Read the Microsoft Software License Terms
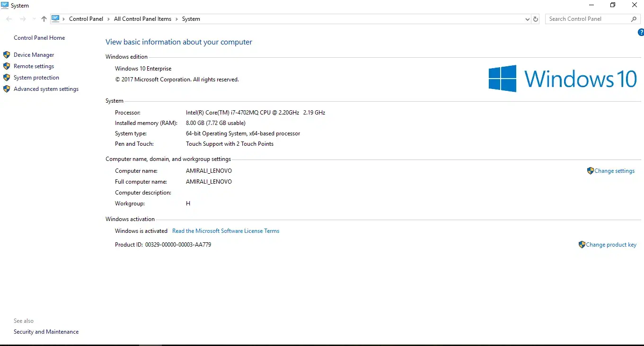The height and width of the screenshot is (346, 644). click(x=225, y=231)
